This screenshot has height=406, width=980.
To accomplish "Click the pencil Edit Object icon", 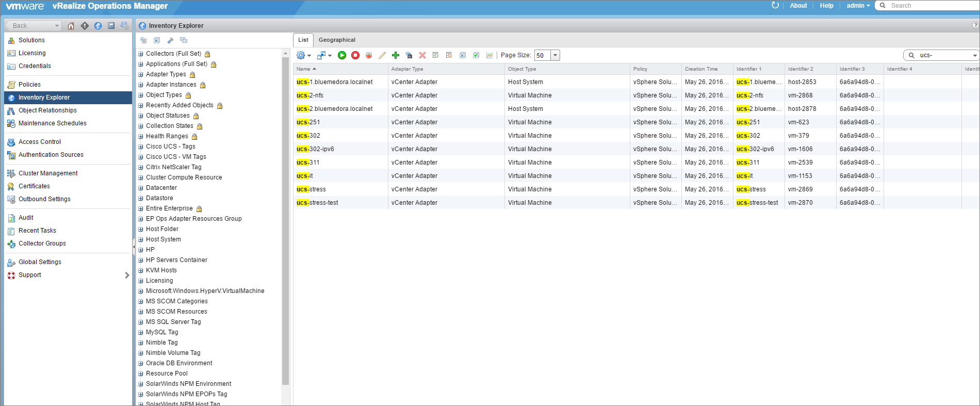I will click(x=382, y=55).
